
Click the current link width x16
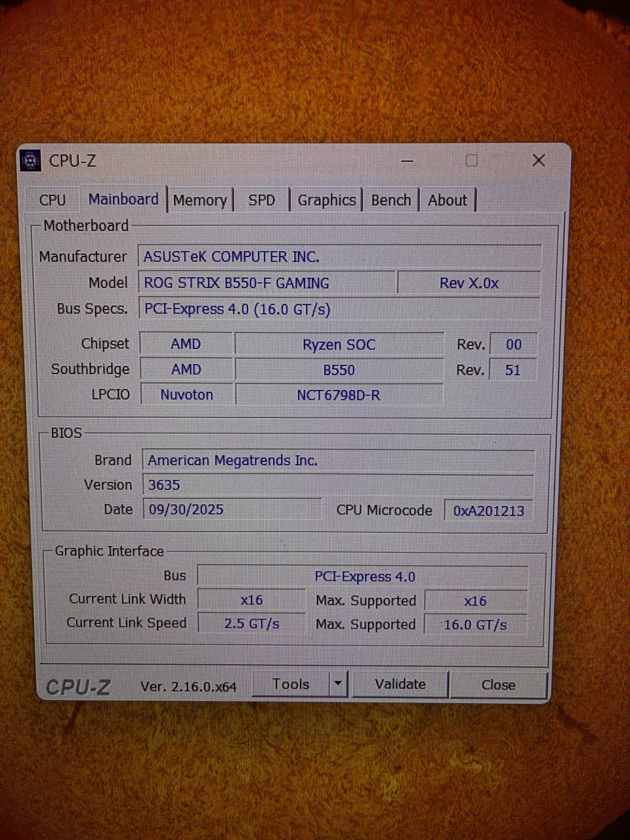pyautogui.click(x=251, y=600)
